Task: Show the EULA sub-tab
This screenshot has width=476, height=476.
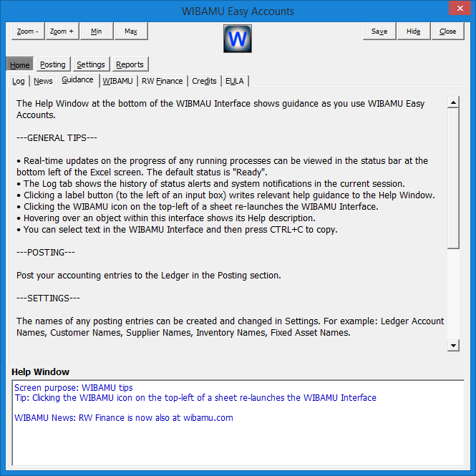Action: (235, 81)
